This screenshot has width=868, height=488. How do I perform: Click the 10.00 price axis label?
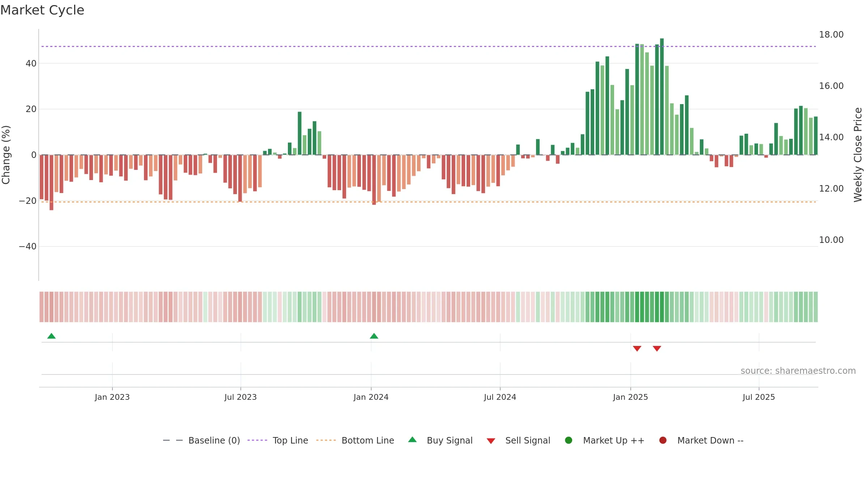click(831, 240)
